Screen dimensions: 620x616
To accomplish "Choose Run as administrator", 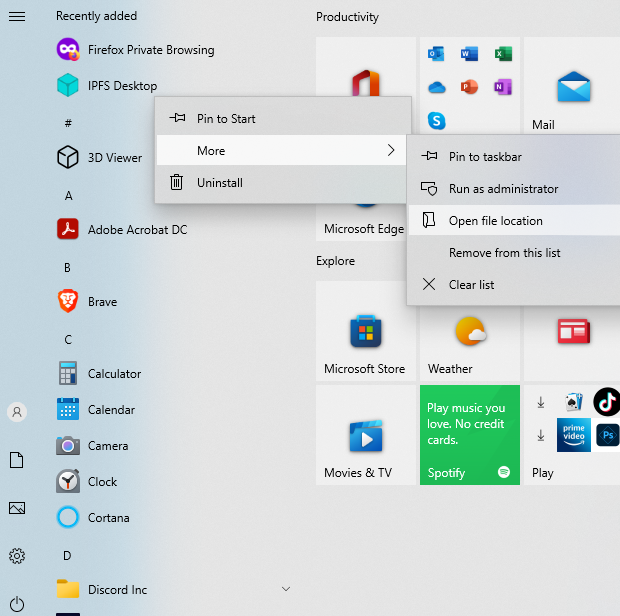I will pyautogui.click(x=514, y=189).
